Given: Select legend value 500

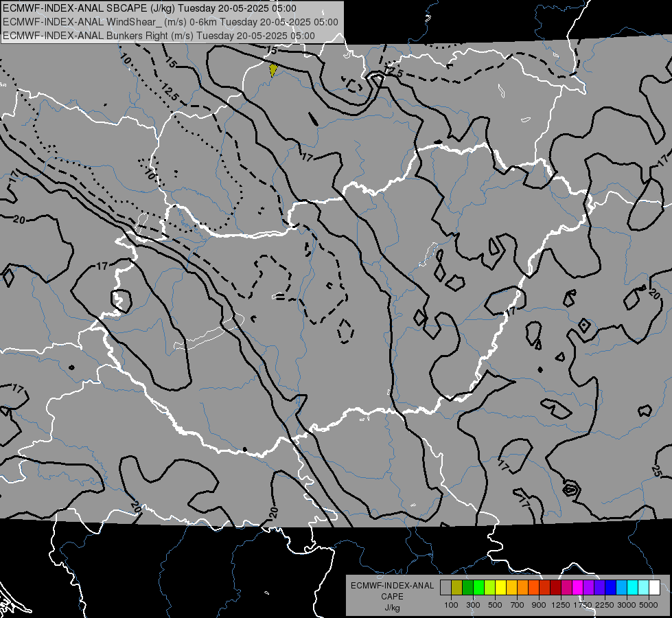Looking at the screenshot, I should 495,605.
